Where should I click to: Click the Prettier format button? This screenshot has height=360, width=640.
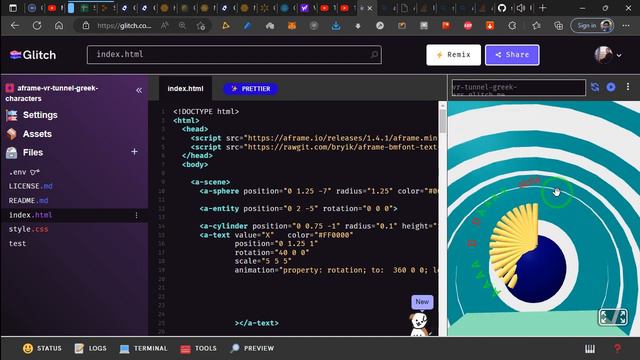(x=251, y=89)
